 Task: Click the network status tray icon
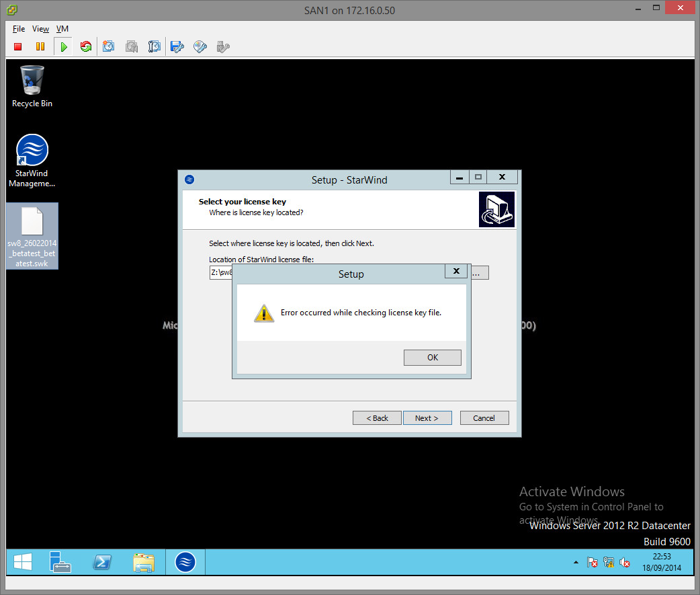(x=609, y=562)
